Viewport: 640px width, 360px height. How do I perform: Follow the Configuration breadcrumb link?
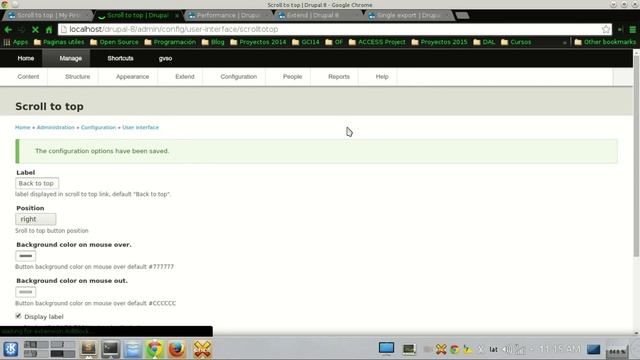pyautogui.click(x=98, y=127)
